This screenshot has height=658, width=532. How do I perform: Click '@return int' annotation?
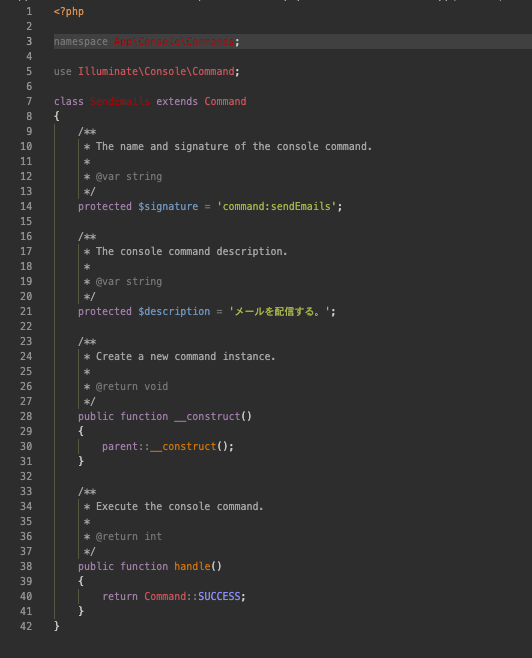tap(129, 536)
